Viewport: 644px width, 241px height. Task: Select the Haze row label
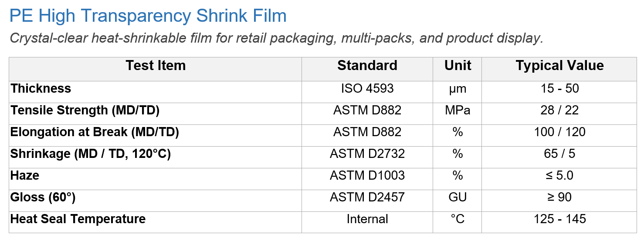25,175
